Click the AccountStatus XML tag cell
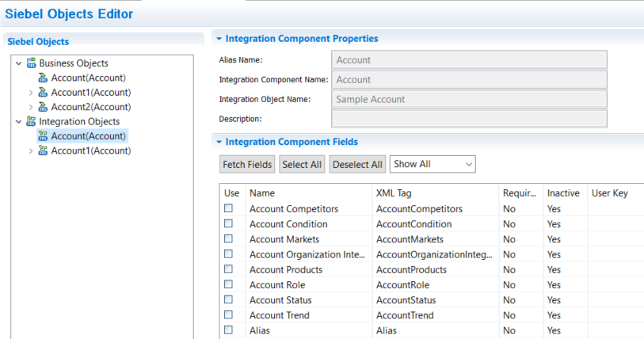The image size is (644, 339). tap(406, 300)
